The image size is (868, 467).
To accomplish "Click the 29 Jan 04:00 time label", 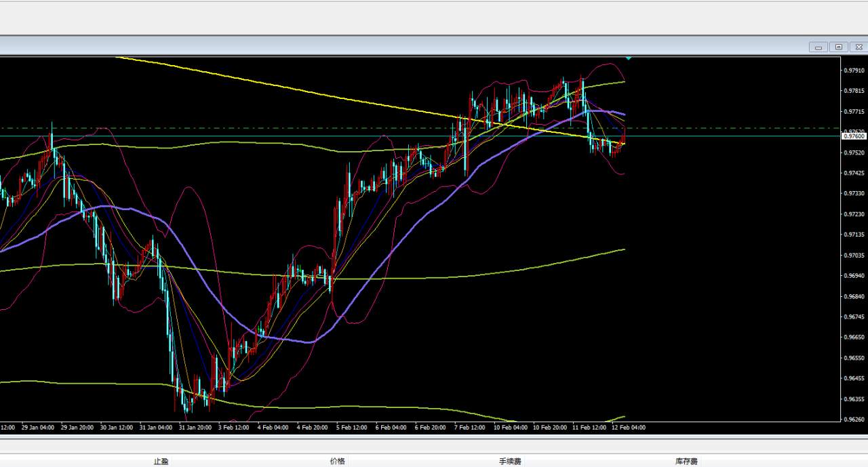I will (38, 428).
